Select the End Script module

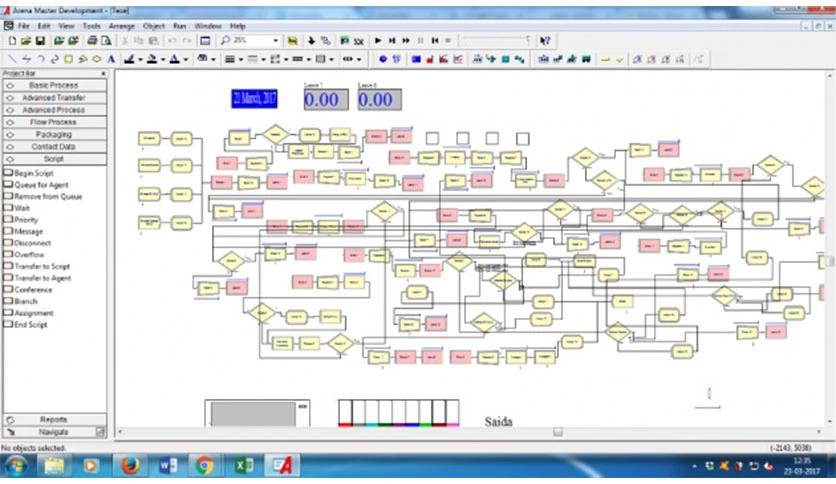click(x=30, y=325)
